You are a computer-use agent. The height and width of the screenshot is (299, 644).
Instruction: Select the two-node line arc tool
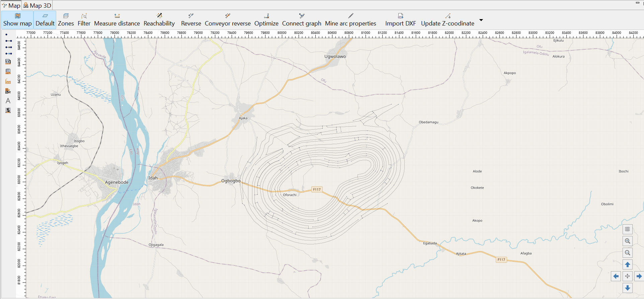(8, 41)
